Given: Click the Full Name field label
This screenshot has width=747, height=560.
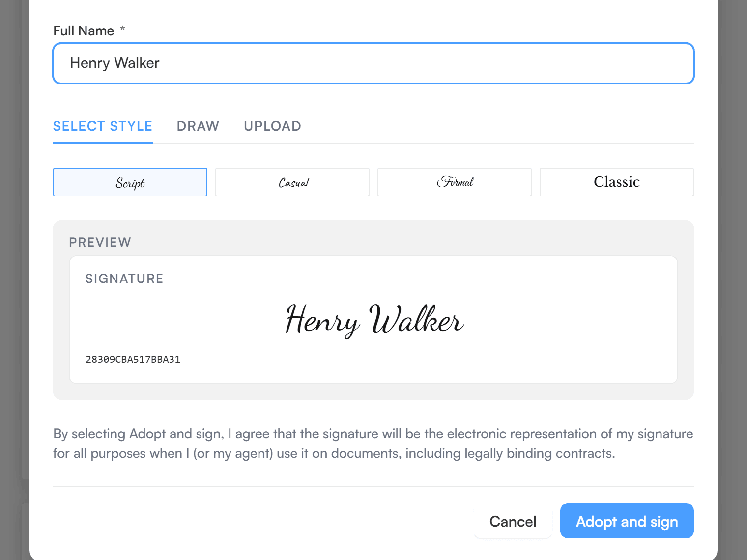Looking at the screenshot, I should 84,31.
